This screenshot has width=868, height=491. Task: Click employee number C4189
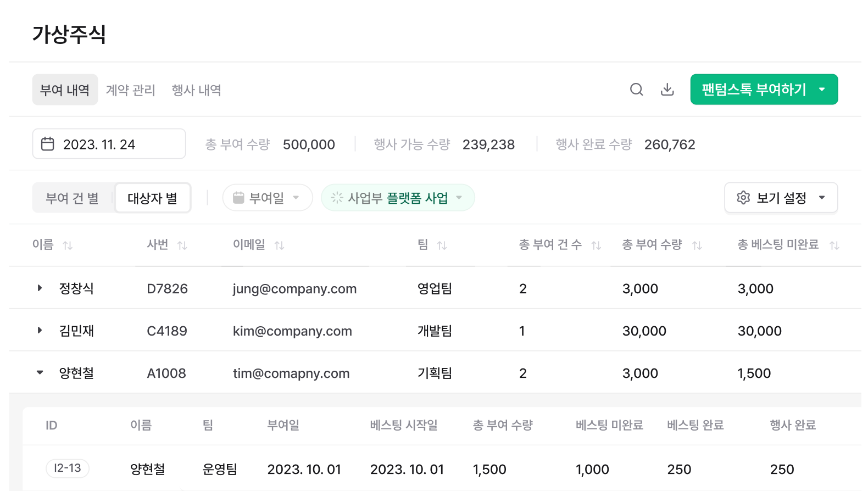tap(167, 331)
